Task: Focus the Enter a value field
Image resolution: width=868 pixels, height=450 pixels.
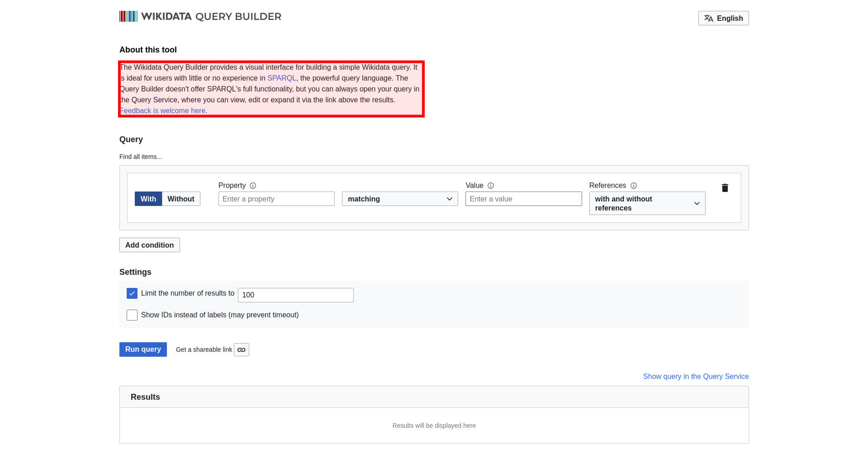Action: pos(523,199)
